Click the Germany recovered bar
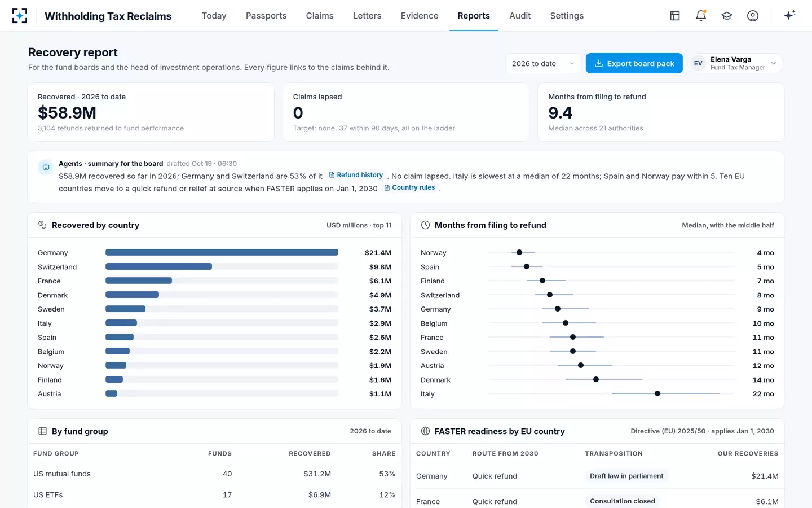The width and height of the screenshot is (812, 508). (222, 252)
